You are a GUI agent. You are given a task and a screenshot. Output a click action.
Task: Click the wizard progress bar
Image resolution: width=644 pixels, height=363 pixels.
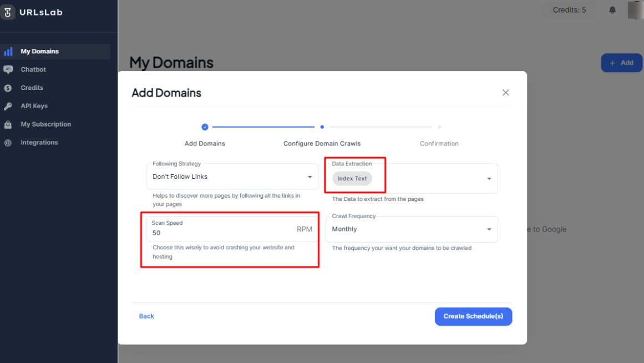(263, 127)
